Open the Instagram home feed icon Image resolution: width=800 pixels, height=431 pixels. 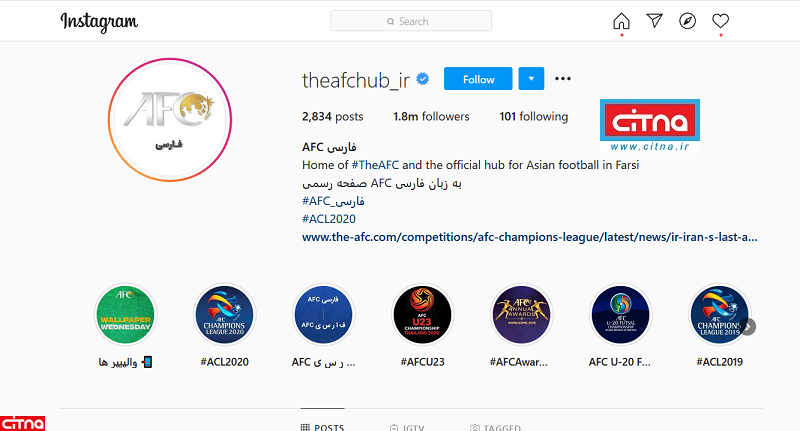tap(621, 21)
